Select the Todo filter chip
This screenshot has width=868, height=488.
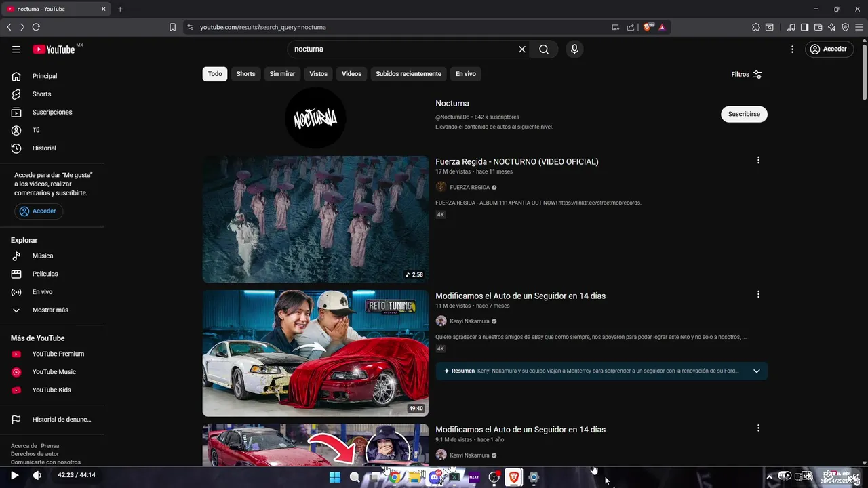(215, 74)
